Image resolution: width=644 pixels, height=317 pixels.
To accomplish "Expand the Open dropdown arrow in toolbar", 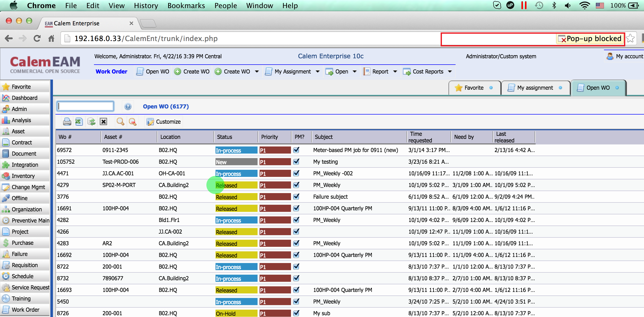I will pyautogui.click(x=355, y=72).
